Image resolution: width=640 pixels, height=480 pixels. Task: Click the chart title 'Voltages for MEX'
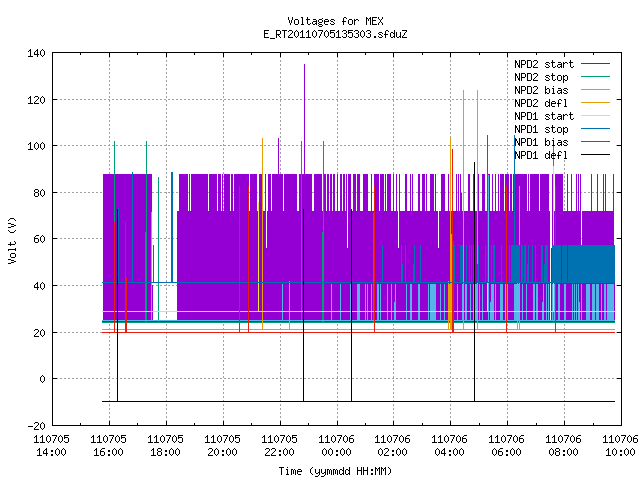click(335, 21)
